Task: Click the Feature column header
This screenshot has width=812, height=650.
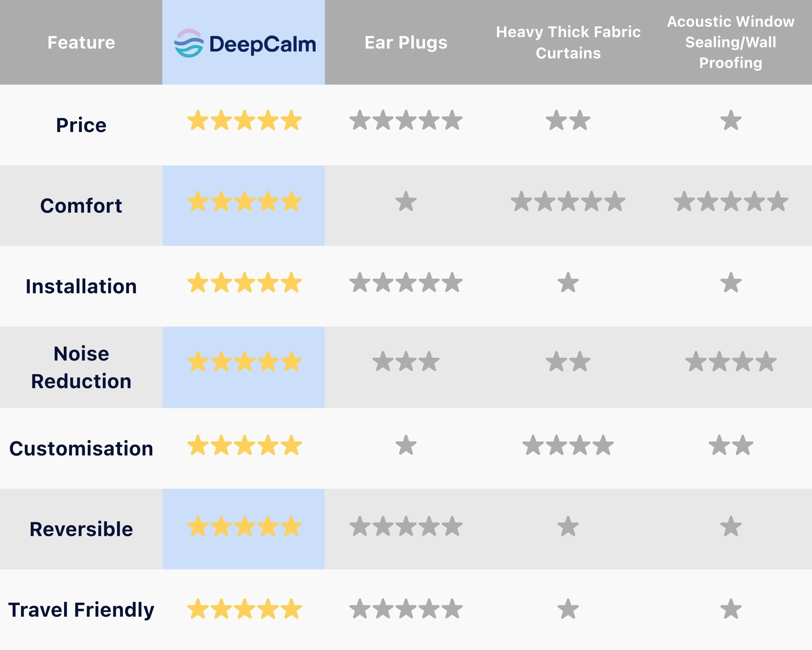Action: coord(81,43)
